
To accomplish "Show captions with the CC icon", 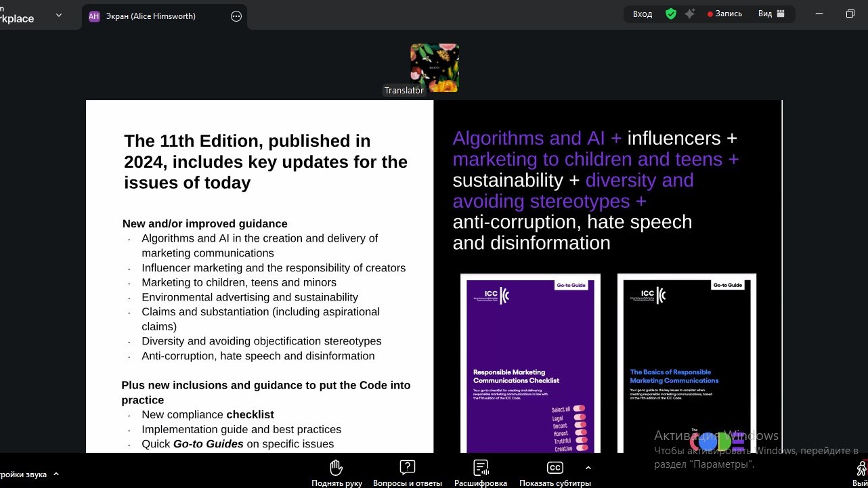I will [555, 468].
